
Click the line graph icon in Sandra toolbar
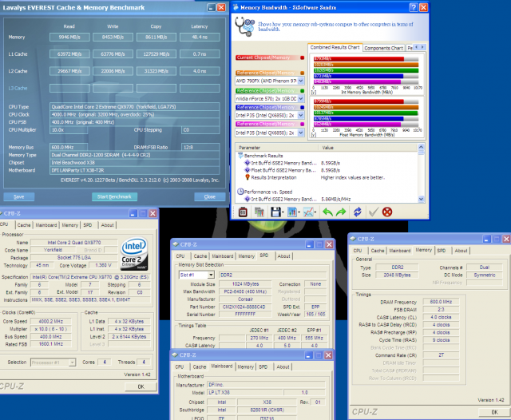coord(308,212)
